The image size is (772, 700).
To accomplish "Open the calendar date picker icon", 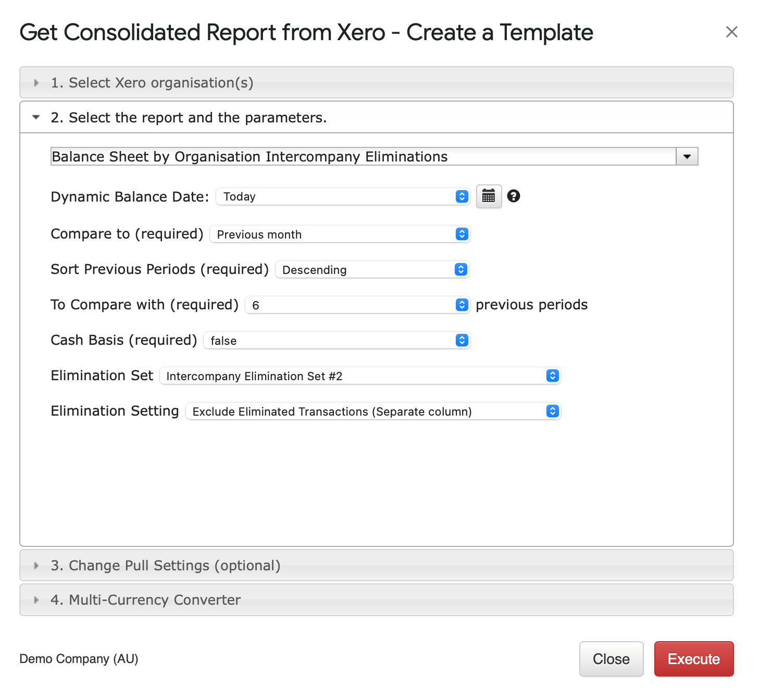I will click(489, 196).
